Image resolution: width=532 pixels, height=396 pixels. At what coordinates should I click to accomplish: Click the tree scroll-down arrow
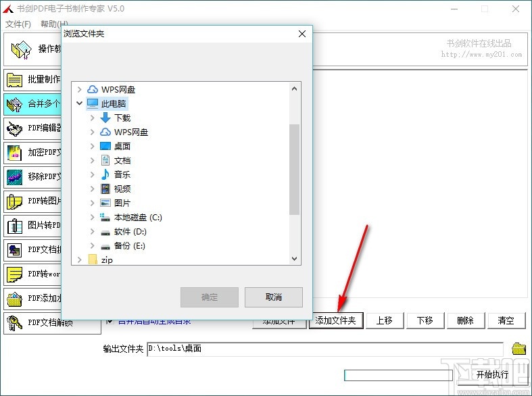coord(294,259)
